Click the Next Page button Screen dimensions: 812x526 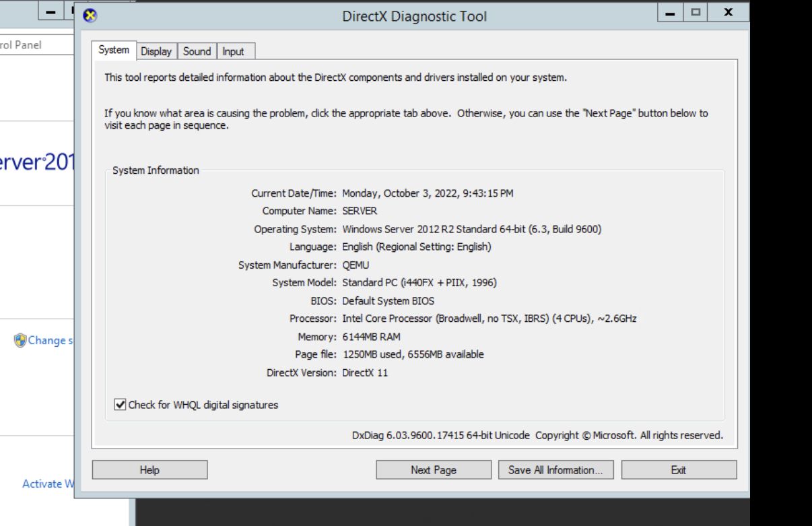[x=433, y=470]
